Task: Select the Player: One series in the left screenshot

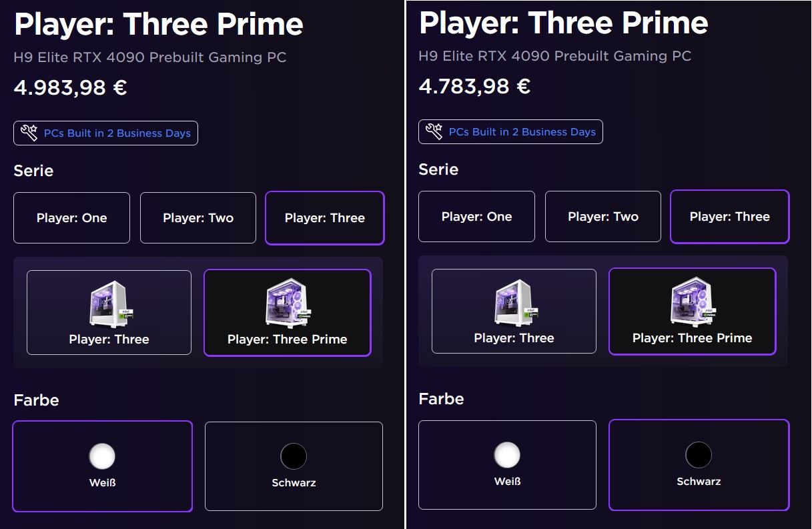Action: point(71,218)
